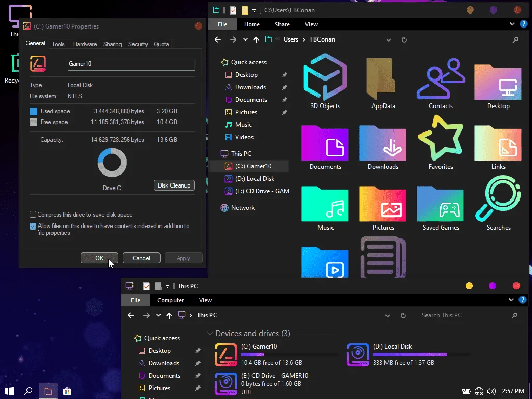Open the Searches magnifier folder icon
Image resolution: width=532 pixels, height=399 pixels.
[x=498, y=198]
